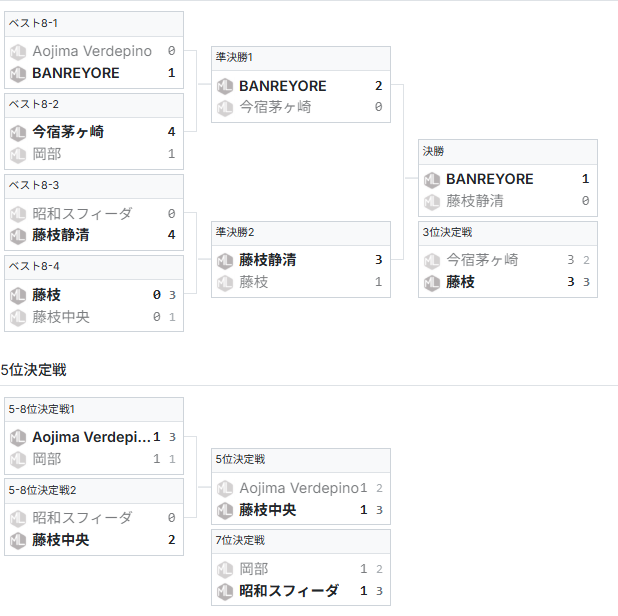Open the 藤枝静清 team name in 決勝
This screenshot has width=618, height=616.
click(x=474, y=201)
